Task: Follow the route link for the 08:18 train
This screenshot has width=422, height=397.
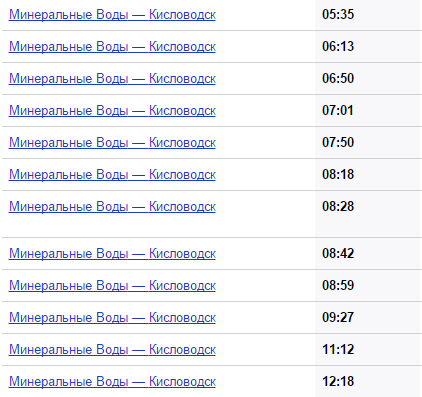Action: (x=112, y=175)
